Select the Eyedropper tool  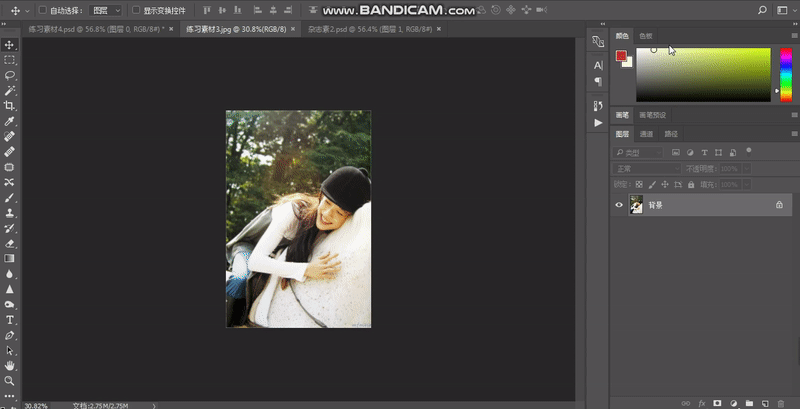(10, 121)
